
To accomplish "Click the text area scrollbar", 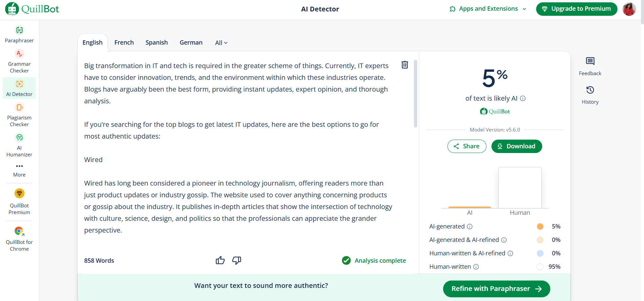I will click(416, 94).
